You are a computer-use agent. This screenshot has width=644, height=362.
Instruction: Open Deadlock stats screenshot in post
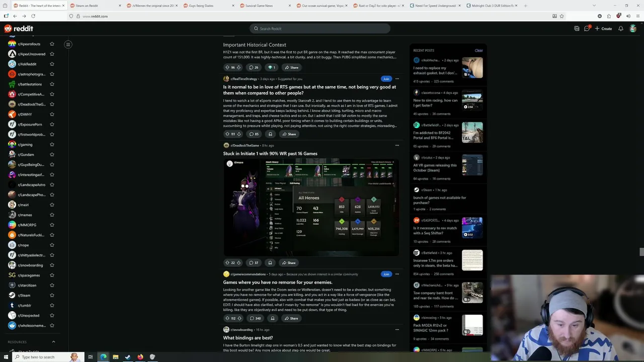tap(311, 208)
